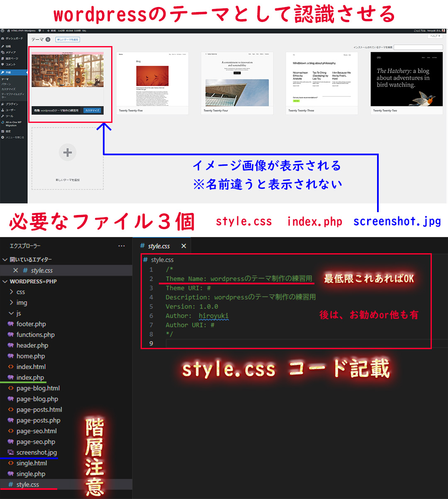Select the Twenty Twenty-Two theme card
The image size is (448, 499).
(x=407, y=83)
